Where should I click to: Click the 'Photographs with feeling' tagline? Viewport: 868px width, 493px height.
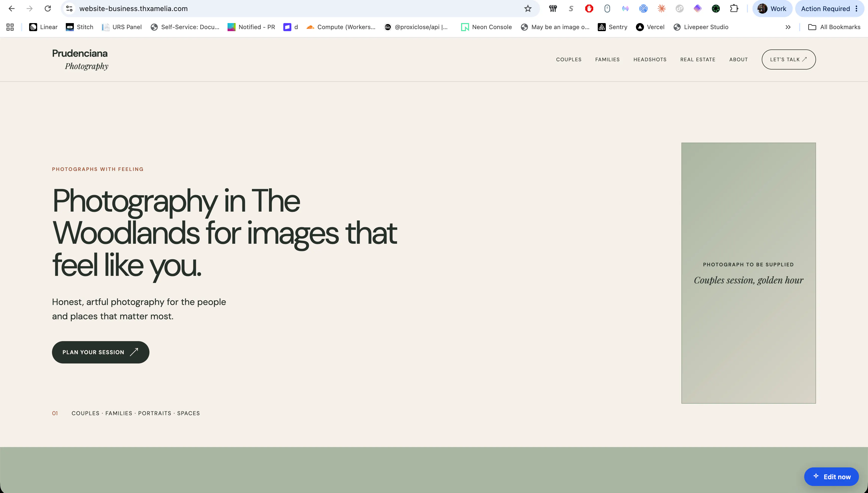click(97, 169)
